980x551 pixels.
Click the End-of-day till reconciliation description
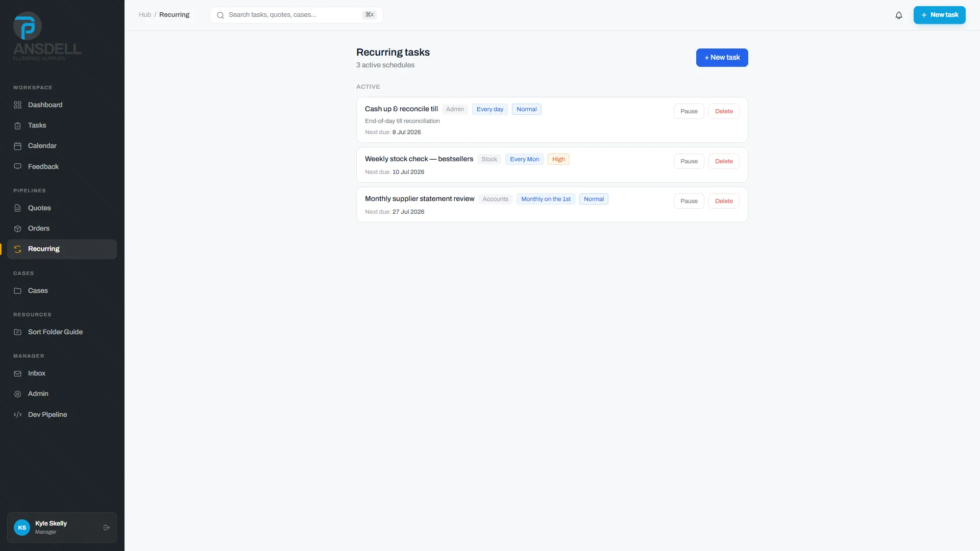point(402,121)
